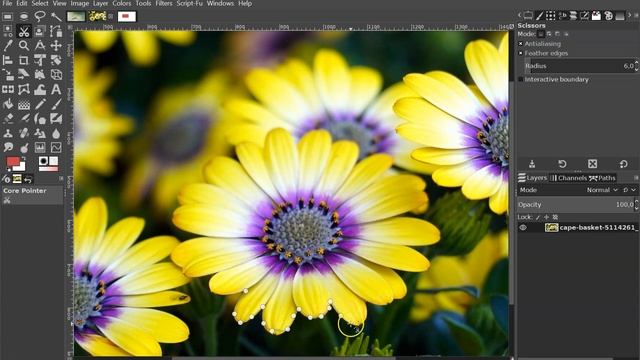Select the Paths tool

coord(56,31)
